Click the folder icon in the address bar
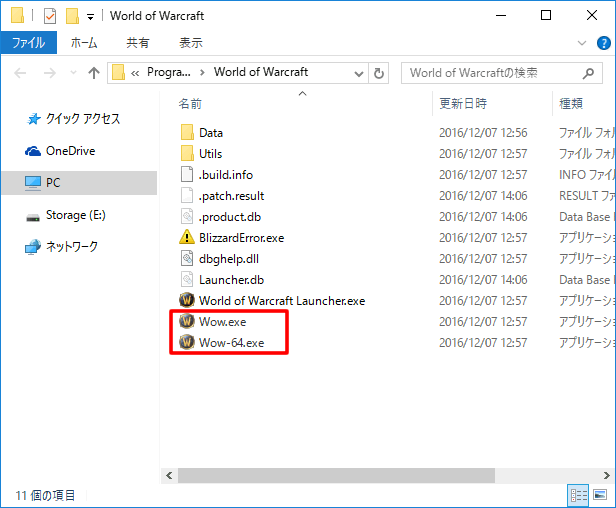This screenshot has width=616, height=508. tap(118, 73)
